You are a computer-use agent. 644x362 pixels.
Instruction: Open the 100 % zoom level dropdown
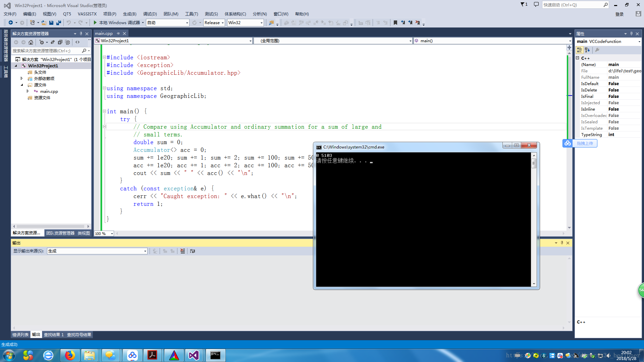tap(112, 234)
